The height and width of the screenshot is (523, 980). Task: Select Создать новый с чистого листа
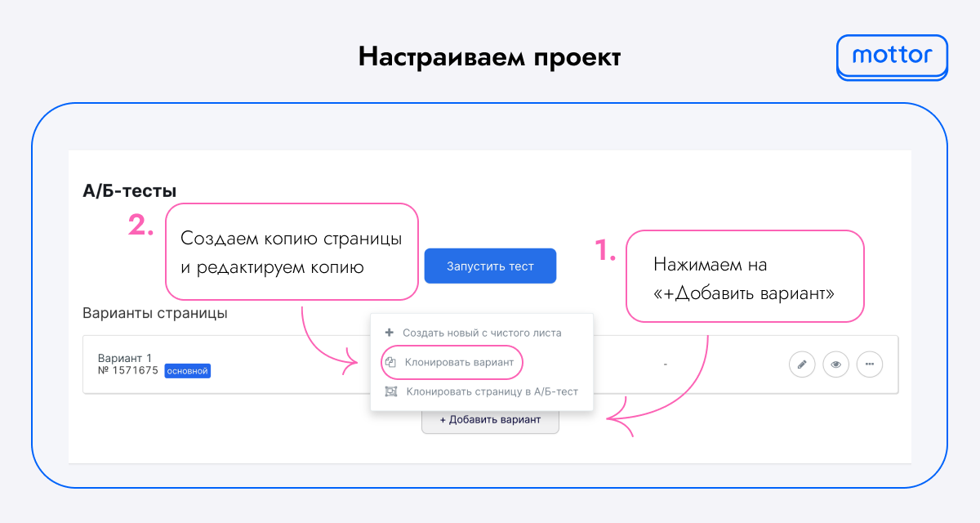tap(482, 333)
